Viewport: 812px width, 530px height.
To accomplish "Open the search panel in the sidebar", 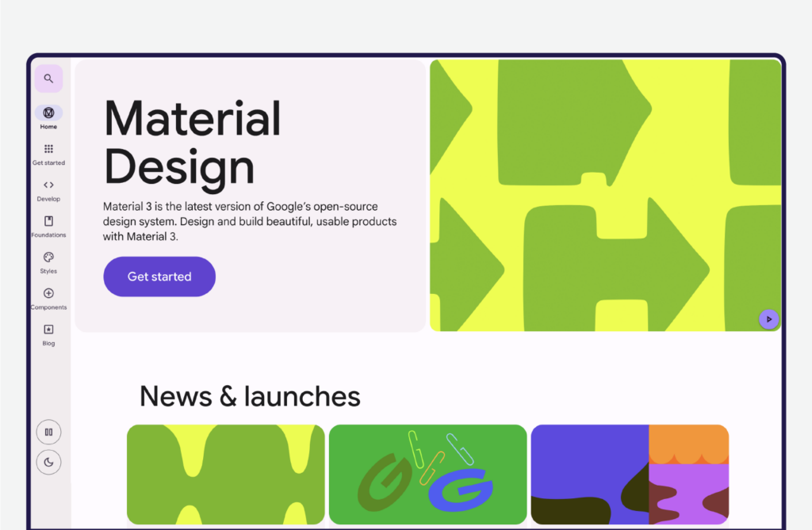I will tap(48, 78).
